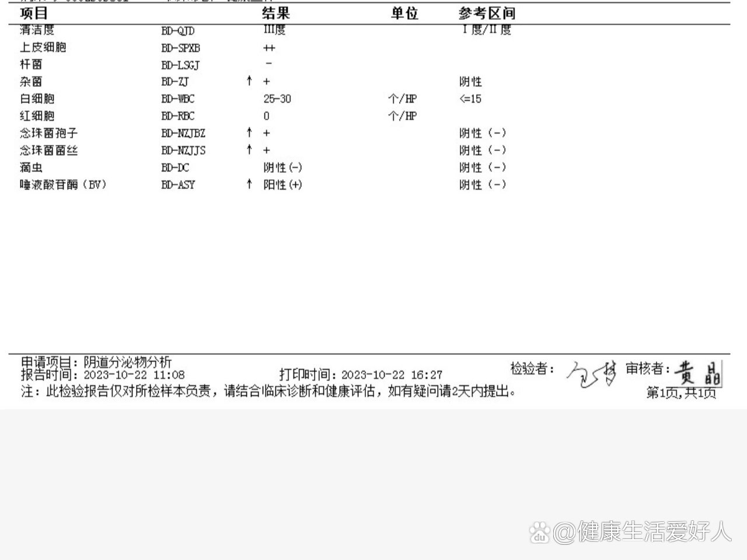Select the code BD-DC
The height and width of the screenshot is (560, 747).
[175, 168]
